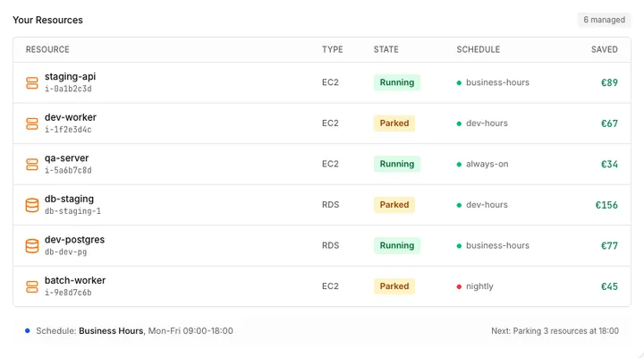Click the nightly schedule label
The height and width of the screenshot is (358, 644).
[x=479, y=286]
